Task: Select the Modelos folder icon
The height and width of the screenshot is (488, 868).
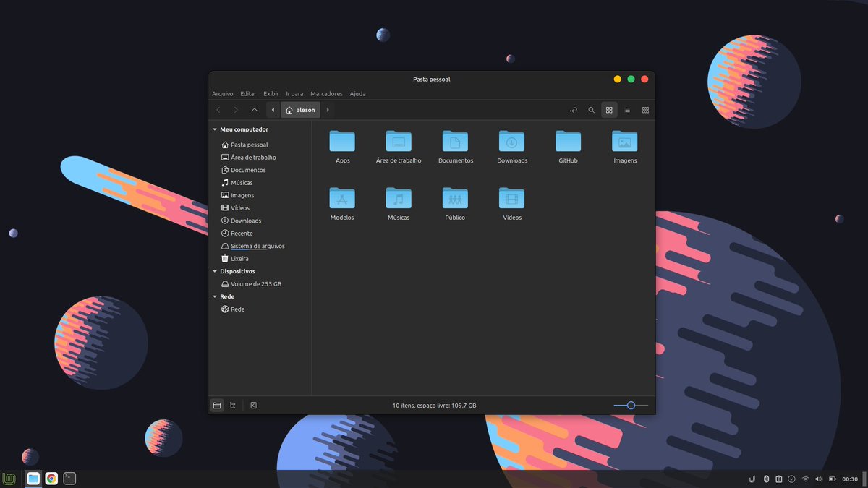Action: click(x=342, y=198)
